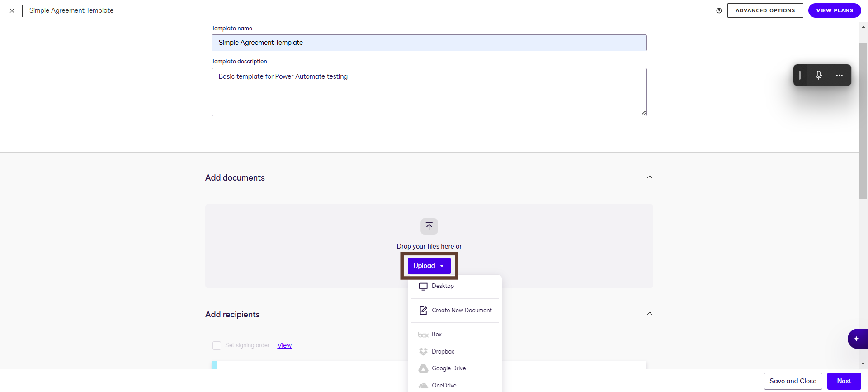Open the Upload dropdown button
This screenshot has width=868, height=392.
point(429,266)
